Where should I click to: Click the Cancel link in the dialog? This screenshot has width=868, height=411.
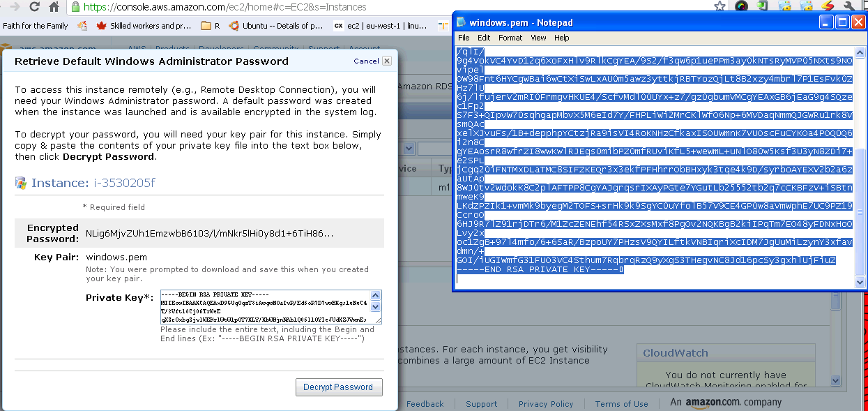click(366, 61)
